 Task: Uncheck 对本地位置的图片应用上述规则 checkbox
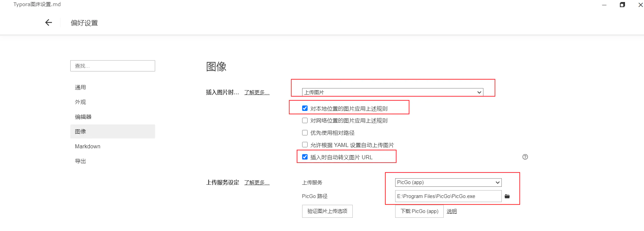(x=305, y=108)
